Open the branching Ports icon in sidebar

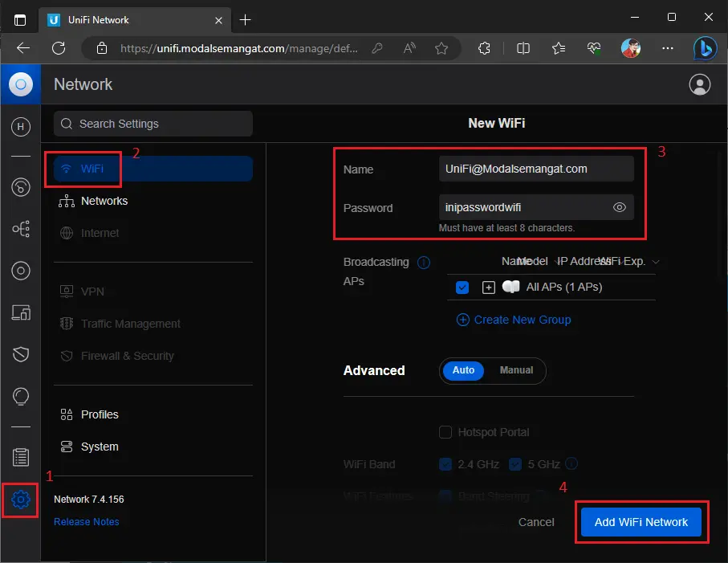(20, 229)
